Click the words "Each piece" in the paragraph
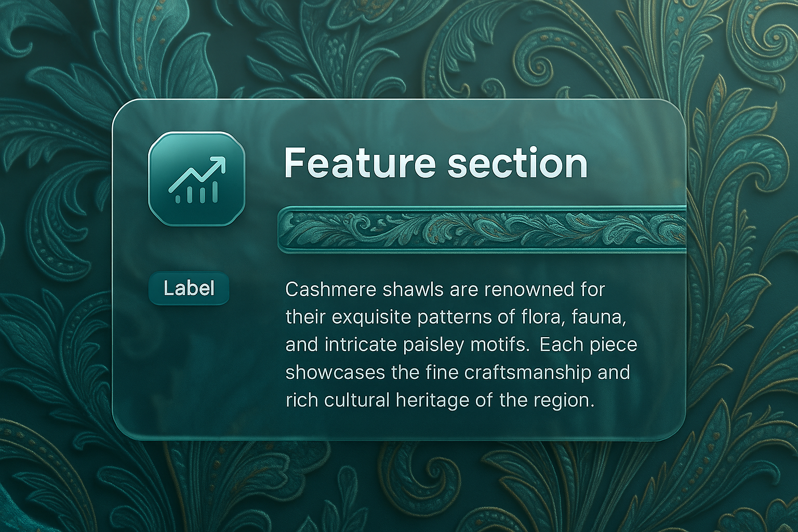 (x=588, y=345)
